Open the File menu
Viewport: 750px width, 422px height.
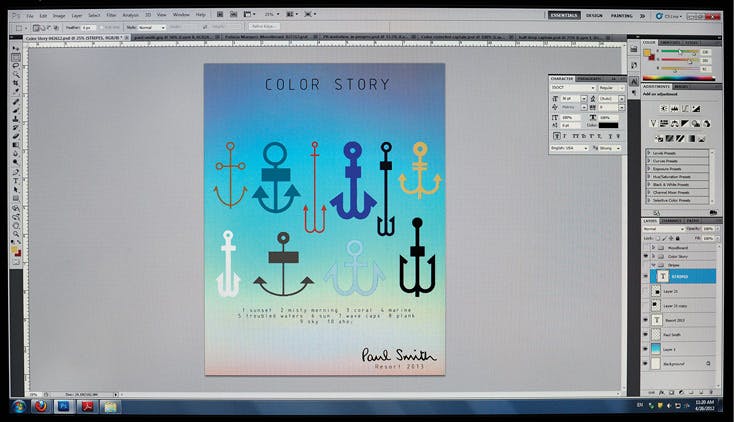30,15
